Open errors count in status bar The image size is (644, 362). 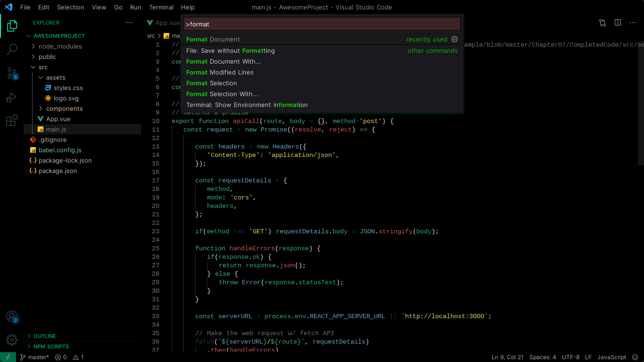point(61,357)
